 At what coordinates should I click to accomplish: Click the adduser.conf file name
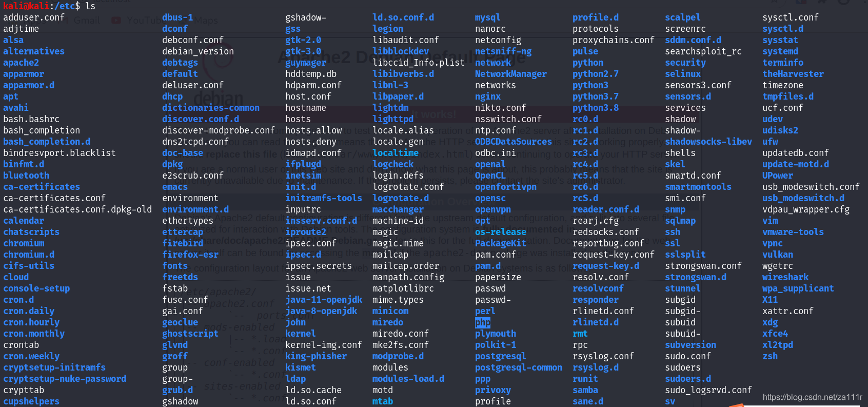(34, 17)
